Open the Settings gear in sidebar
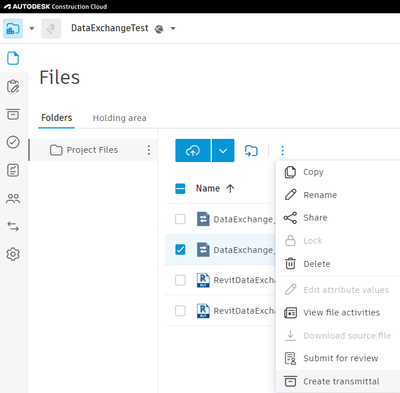The width and height of the screenshot is (400, 393). coord(13,254)
